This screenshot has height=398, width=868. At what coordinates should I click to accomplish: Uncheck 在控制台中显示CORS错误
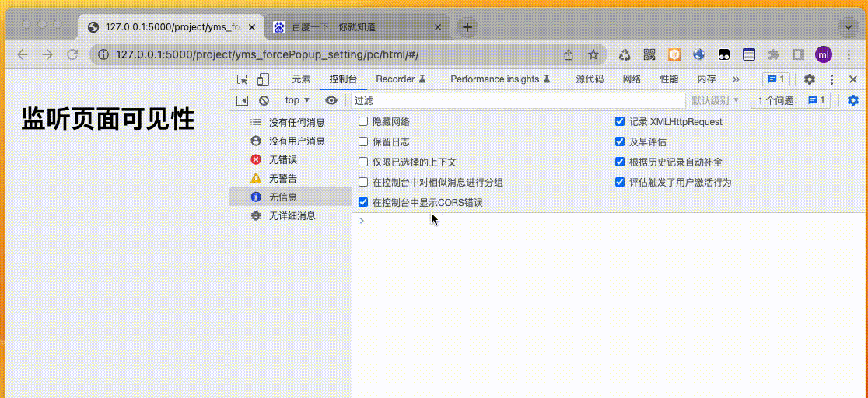[x=363, y=203]
